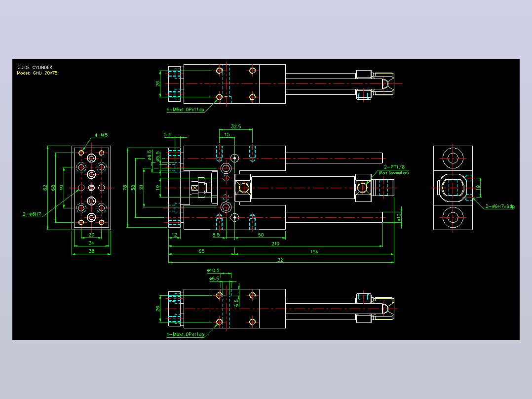The height and width of the screenshot is (399, 532).
Task: Click the '38' width dimension under the end view
Action: [91, 251]
